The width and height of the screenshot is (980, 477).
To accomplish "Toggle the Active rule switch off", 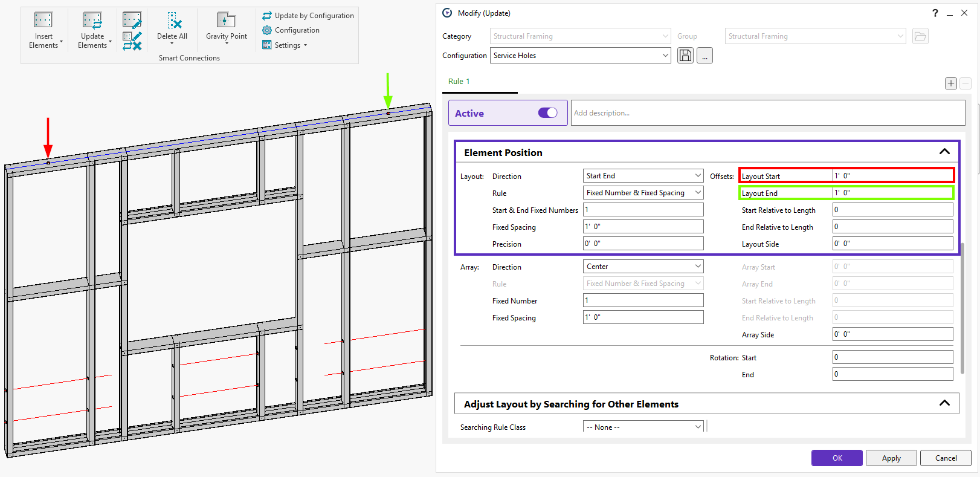I will (x=547, y=113).
